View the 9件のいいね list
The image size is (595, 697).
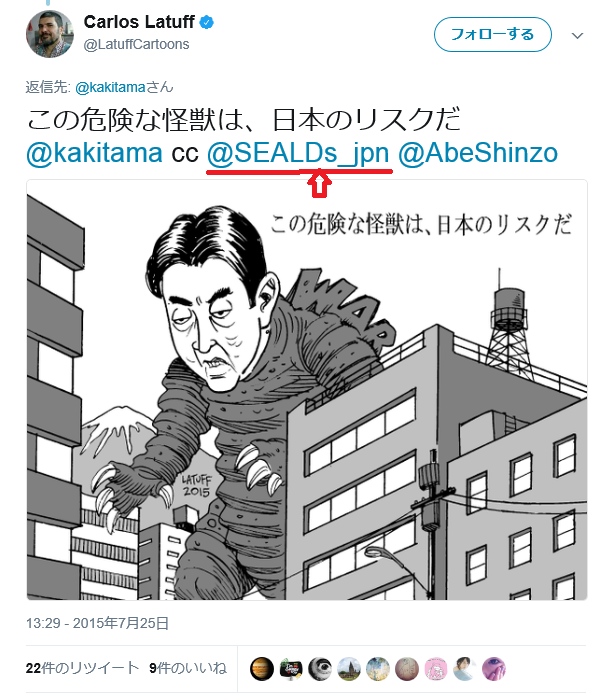pyautogui.click(x=188, y=668)
